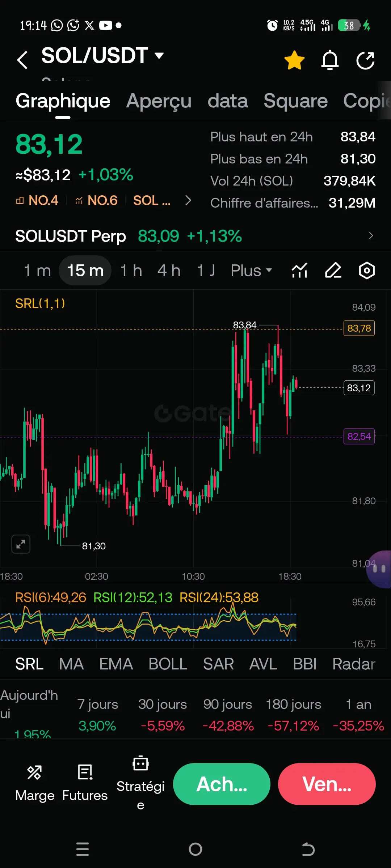Select the 1 h timeframe

coord(131,271)
